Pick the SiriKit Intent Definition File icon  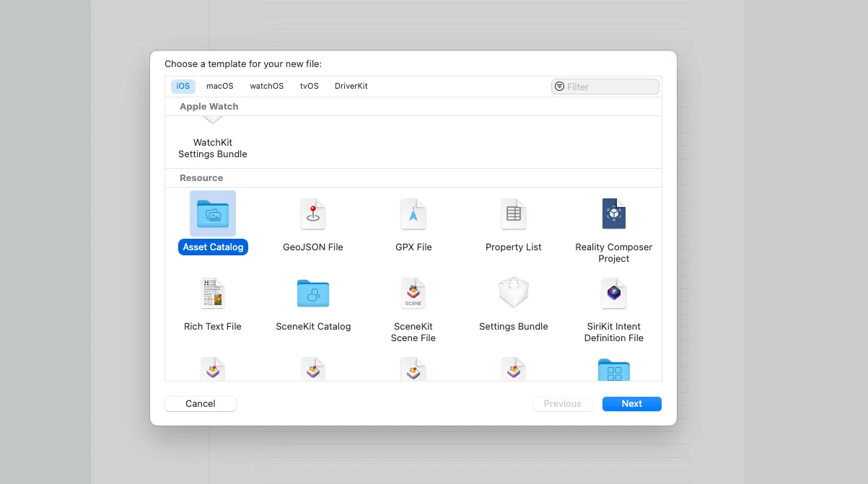click(x=614, y=294)
